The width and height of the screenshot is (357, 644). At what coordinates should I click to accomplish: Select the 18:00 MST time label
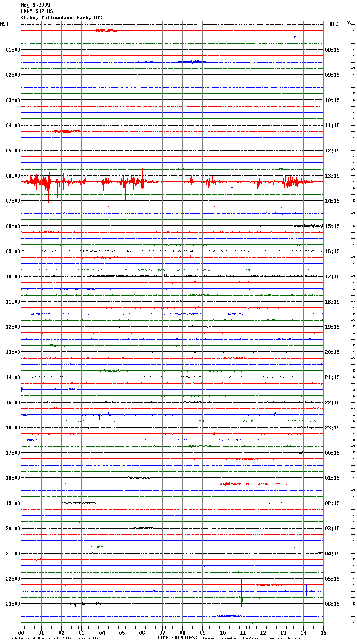pos(13,478)
